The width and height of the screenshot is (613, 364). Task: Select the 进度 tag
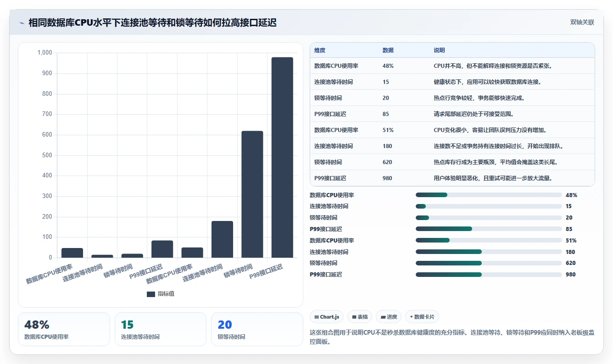[389, 317]
